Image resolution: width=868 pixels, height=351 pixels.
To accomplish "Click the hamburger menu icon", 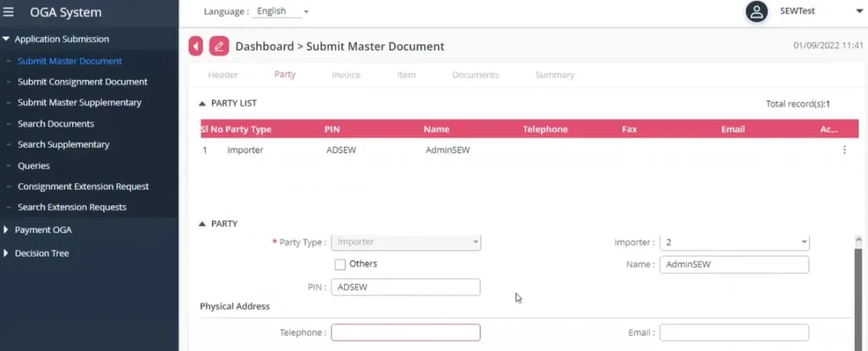I will pos(9,13).
